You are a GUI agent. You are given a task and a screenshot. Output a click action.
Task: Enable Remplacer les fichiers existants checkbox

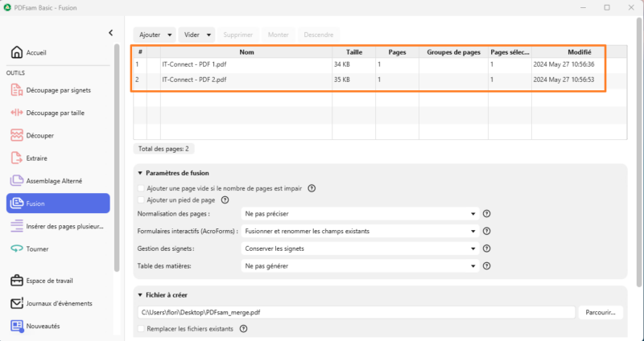(142, 328)
